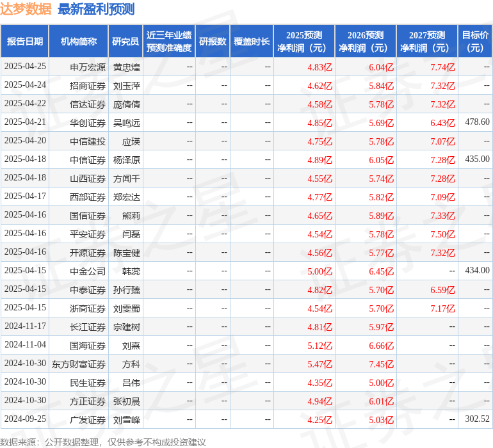This screenshot has width=493, height=448.
Task: Click the 7.74亿 2027 forecast value
Action: [442, 67]
